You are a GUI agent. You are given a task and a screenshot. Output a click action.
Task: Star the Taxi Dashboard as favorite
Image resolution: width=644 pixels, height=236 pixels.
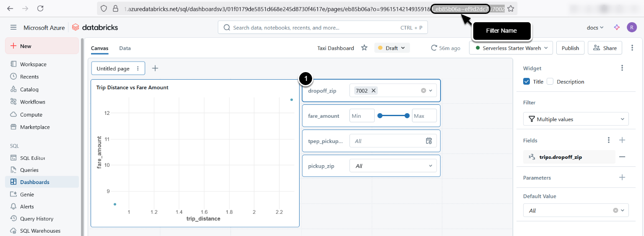click(364, 48)
